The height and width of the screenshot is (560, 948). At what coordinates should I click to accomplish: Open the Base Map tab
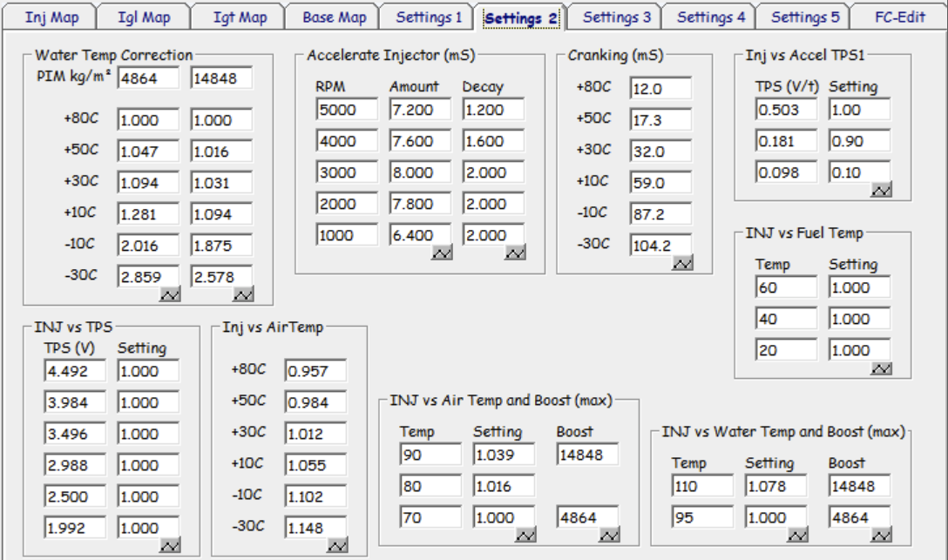point(334,17)
